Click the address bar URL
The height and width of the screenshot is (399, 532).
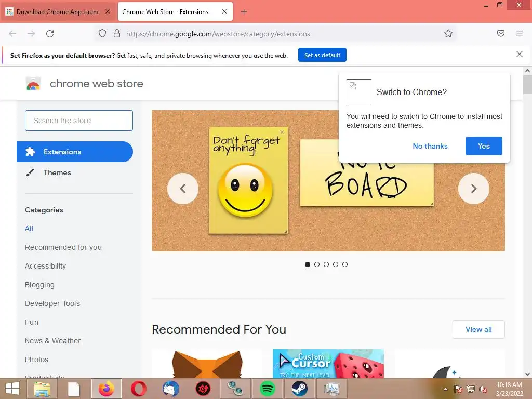click(x=218, y=34)
